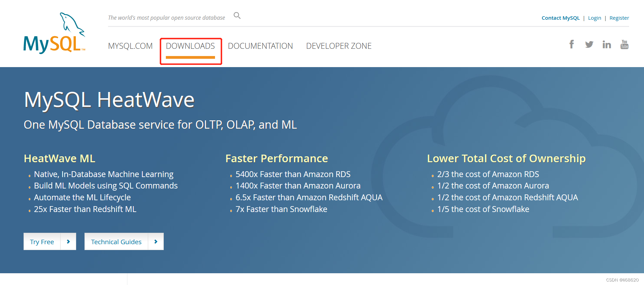Viewport: 644px width, 285px height.
Task: Click the 'world's most popular' tagline
Action: pyautogui.click(x=167, y=18)
